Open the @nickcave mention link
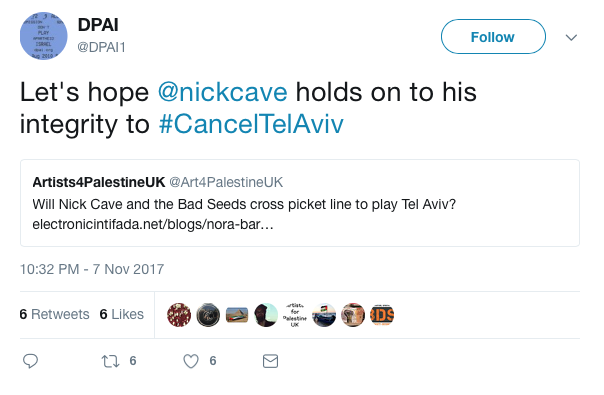 click(223, 92)
